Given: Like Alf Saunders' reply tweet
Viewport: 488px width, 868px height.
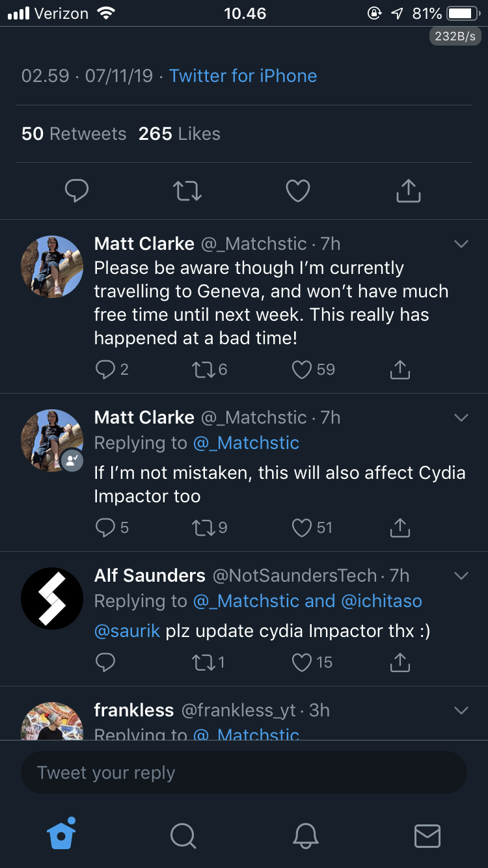Looking at the screenshot, I should (x=302, y=662).
